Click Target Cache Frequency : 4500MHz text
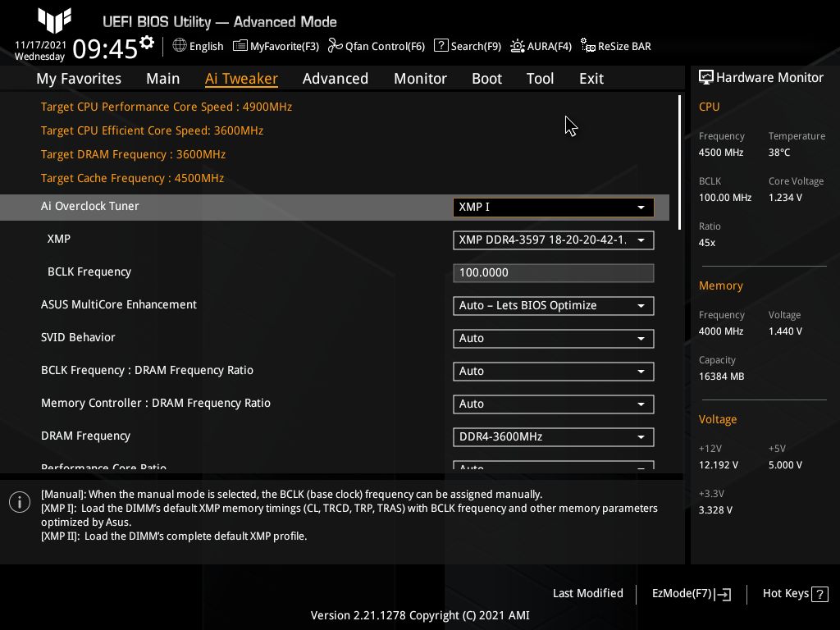Viewport: 840px width, 630px height. coord(132,178)
